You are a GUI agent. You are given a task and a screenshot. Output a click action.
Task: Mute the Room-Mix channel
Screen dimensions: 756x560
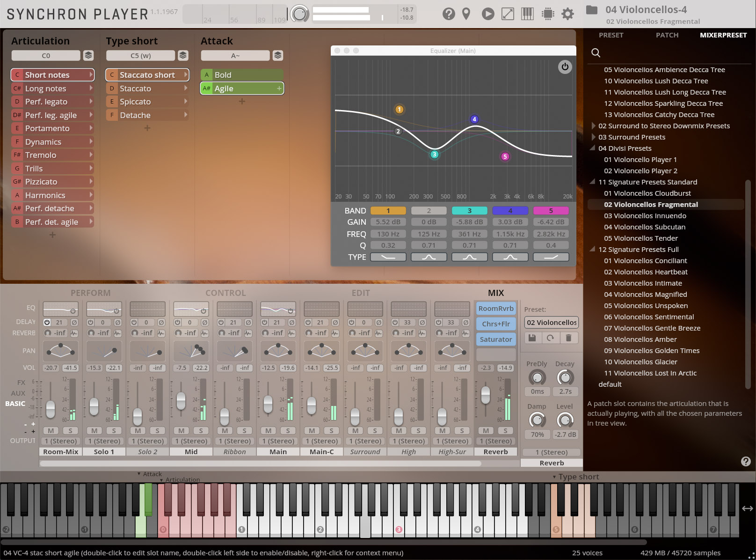point(51,431)
